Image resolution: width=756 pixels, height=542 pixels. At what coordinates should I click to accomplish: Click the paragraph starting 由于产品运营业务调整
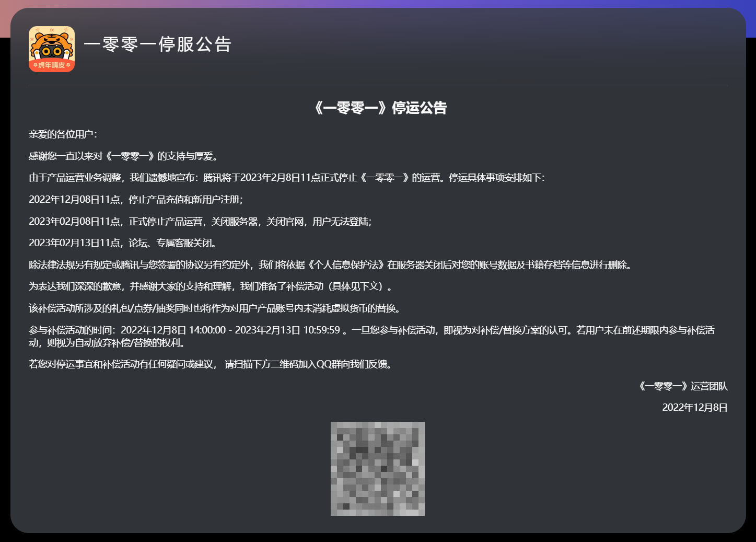pyautogui.click(x=287, y=178)
